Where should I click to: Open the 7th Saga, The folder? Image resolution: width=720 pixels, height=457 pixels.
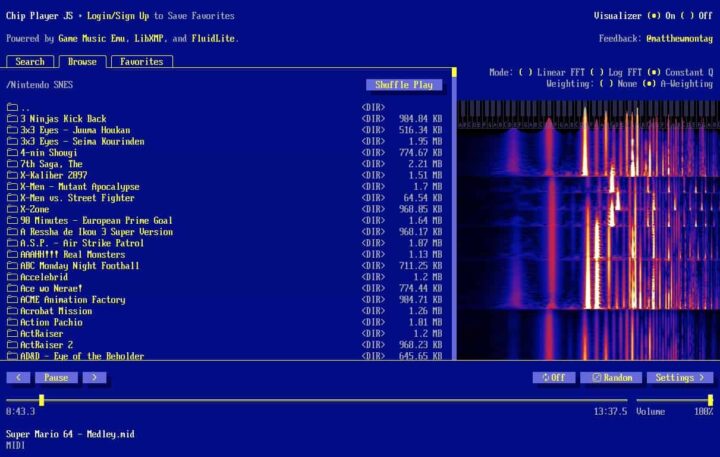(x=51, y=164)
